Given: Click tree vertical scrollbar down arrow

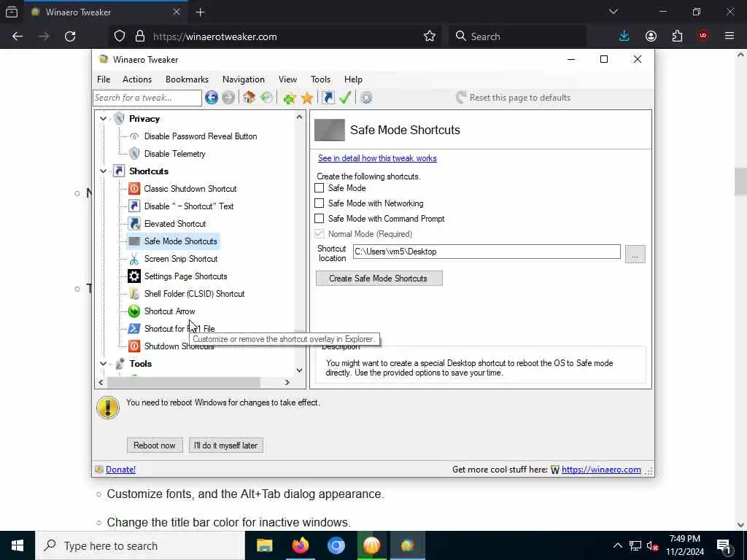Looking at the screenshot, I should pos(299,370).
